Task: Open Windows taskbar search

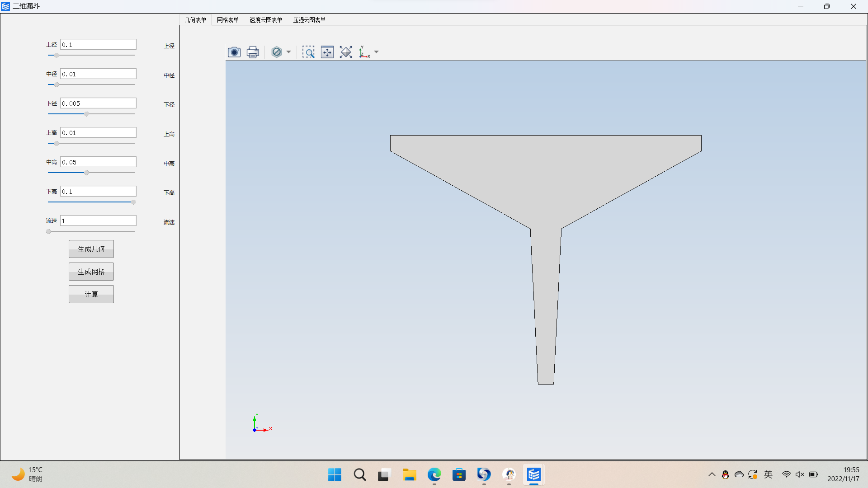Action: [359, 474]
